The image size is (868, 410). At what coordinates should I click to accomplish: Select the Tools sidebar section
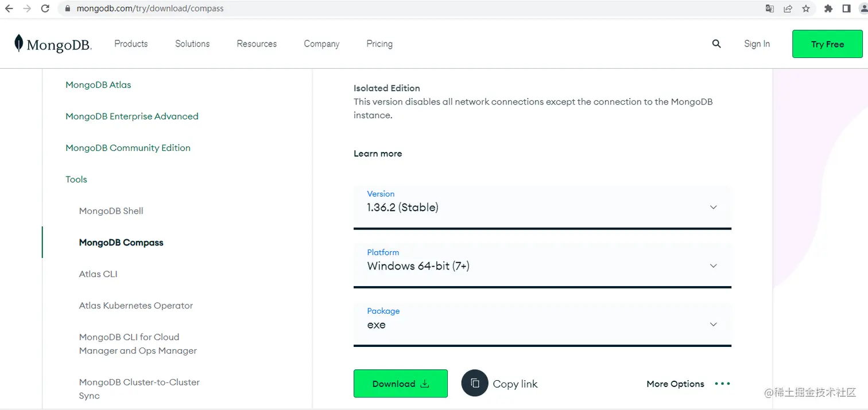pos(76,179)
